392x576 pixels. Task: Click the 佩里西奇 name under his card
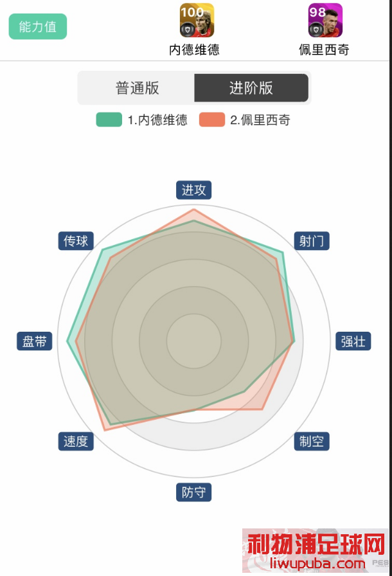(x=324, y=50)
